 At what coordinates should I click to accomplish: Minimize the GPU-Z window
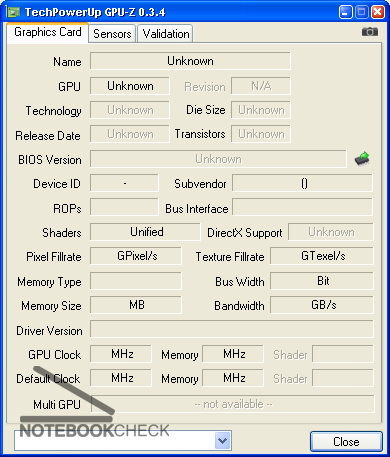point(345,12)
